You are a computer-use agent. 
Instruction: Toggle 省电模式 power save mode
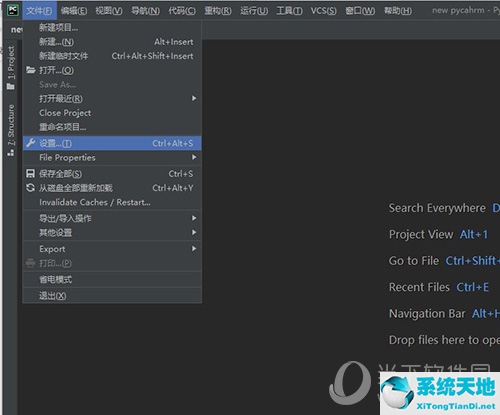pos(112,279)
